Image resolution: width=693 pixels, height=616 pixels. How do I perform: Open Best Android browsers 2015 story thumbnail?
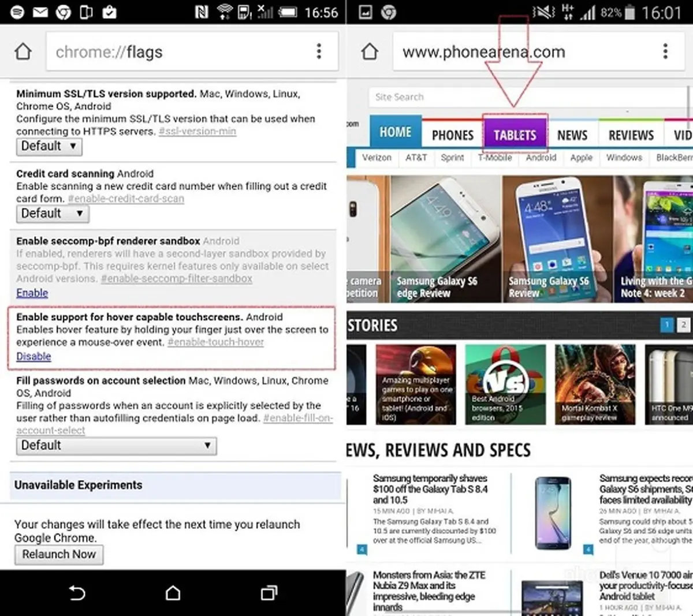tap(505, 384)
